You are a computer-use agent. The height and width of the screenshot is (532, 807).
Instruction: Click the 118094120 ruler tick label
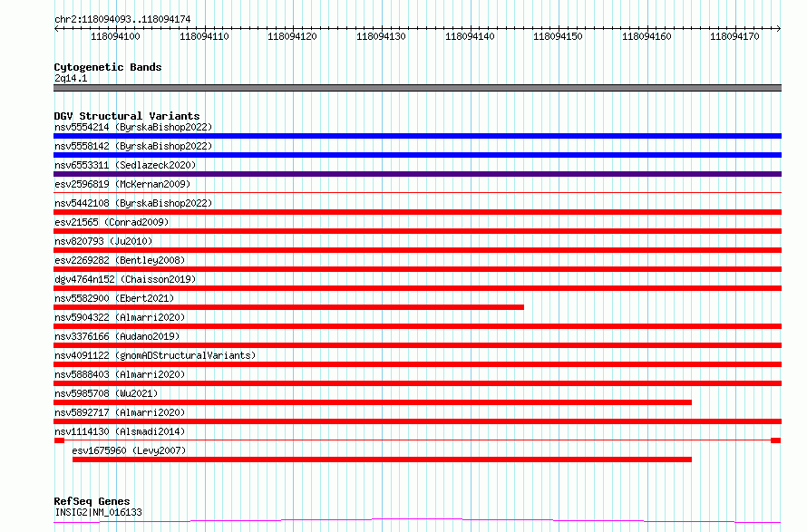(292, 36)
